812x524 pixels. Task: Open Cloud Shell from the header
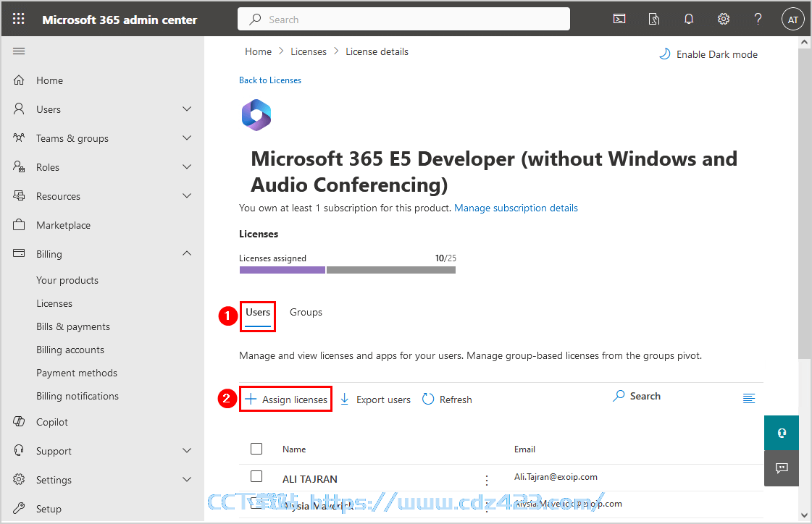point(619,19)
